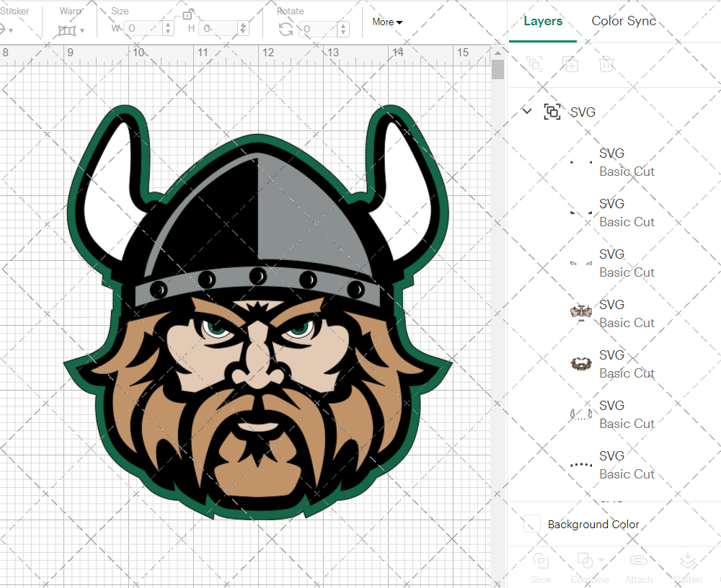Select the Flatten tool
The width and height of the screenshot is (721, 588).
pos(687,568)
